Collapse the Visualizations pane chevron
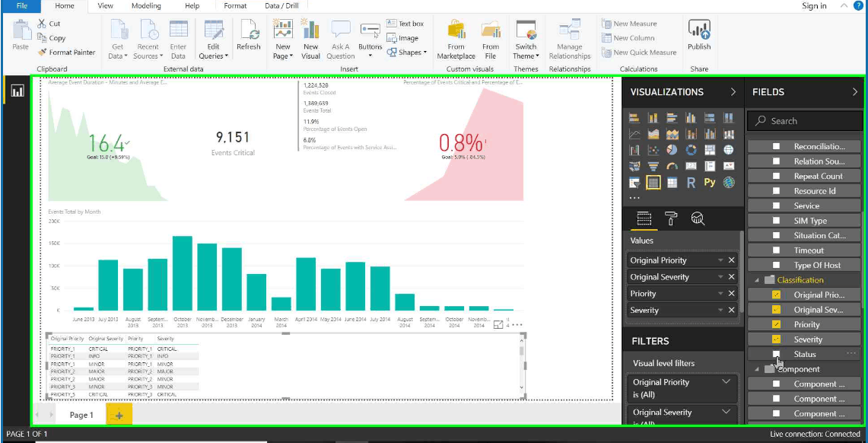This screenshot has width=868, height=443. [733, 92]
